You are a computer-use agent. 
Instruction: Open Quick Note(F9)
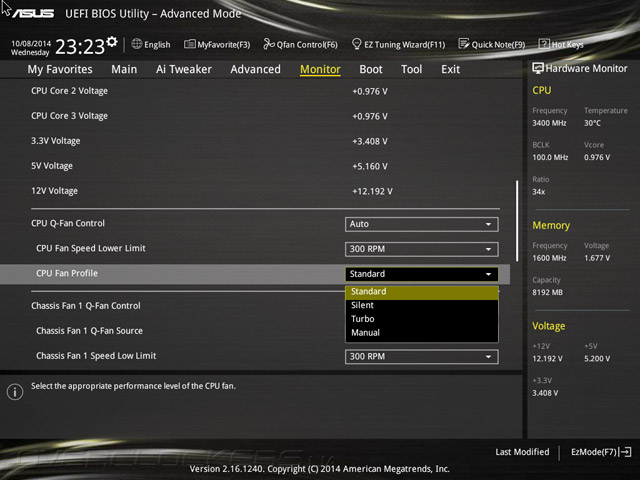492,44
